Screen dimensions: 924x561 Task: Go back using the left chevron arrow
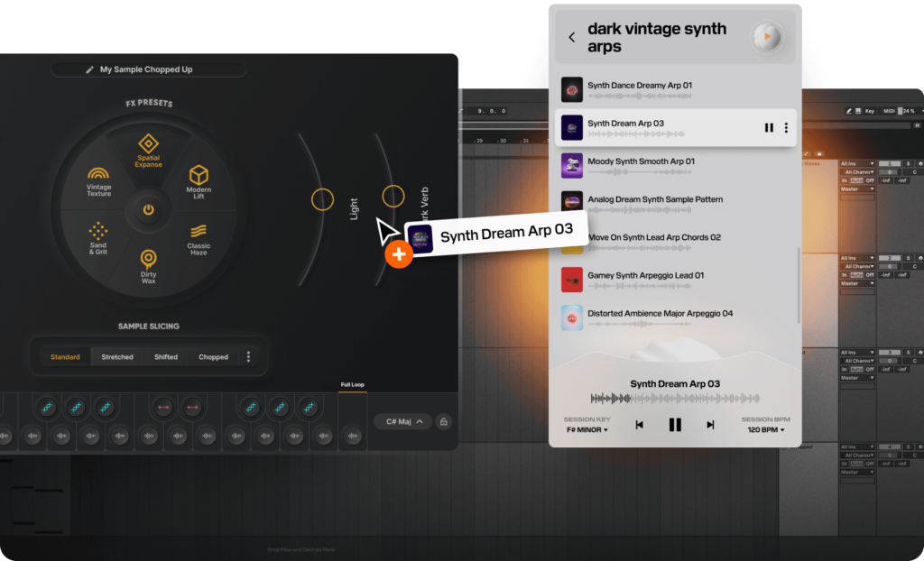pyautogui.click(x=572, y=38)
